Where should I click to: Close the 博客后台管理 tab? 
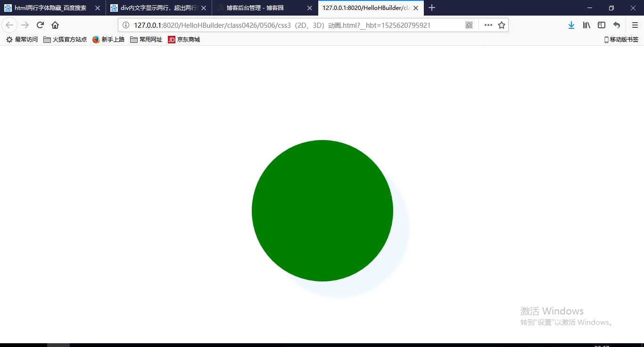coord(310,8)
